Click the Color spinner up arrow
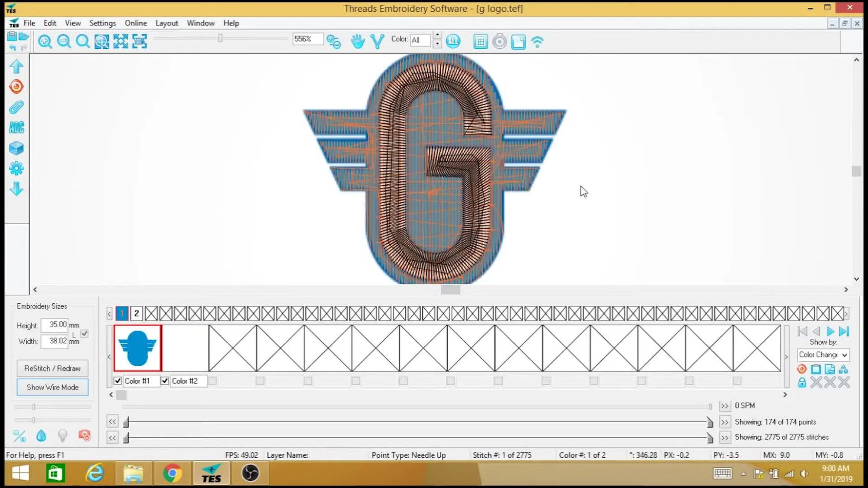The width and height of the screenshot is (868, 488). pyautogui.click(x=437, y=36)
